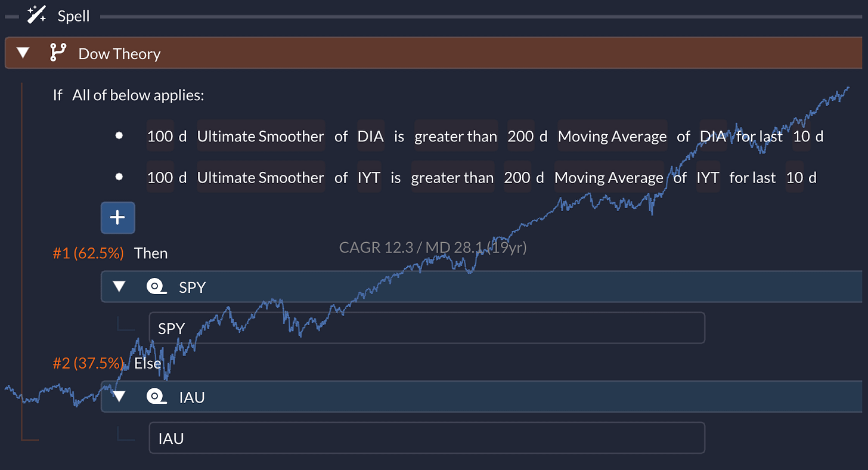The width and height of the screenshot is (868, 470).
Task: Add a new condition with plus button
Action: point(117,218)
